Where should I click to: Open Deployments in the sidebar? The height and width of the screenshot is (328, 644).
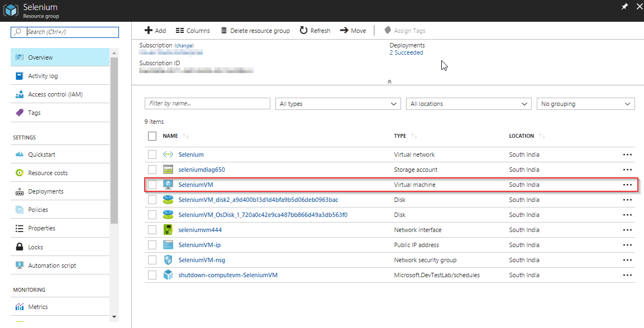coord(60,191)
